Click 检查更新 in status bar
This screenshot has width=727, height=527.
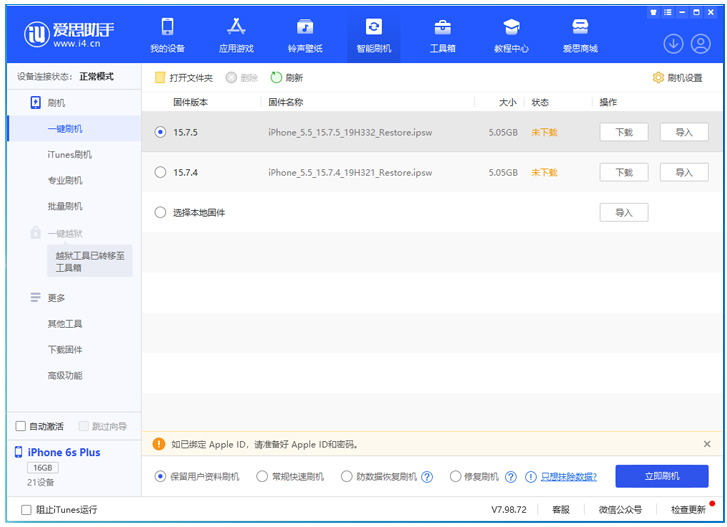tap(688, 510)
